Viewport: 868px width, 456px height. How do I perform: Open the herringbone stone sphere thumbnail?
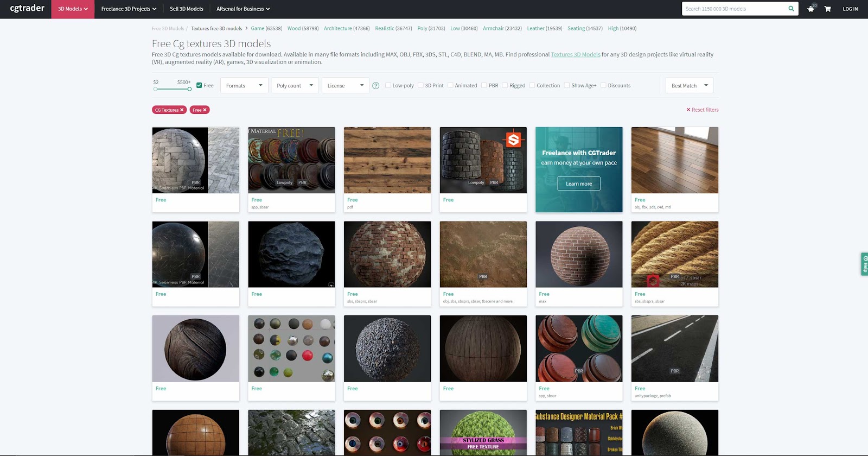(196, 160)
